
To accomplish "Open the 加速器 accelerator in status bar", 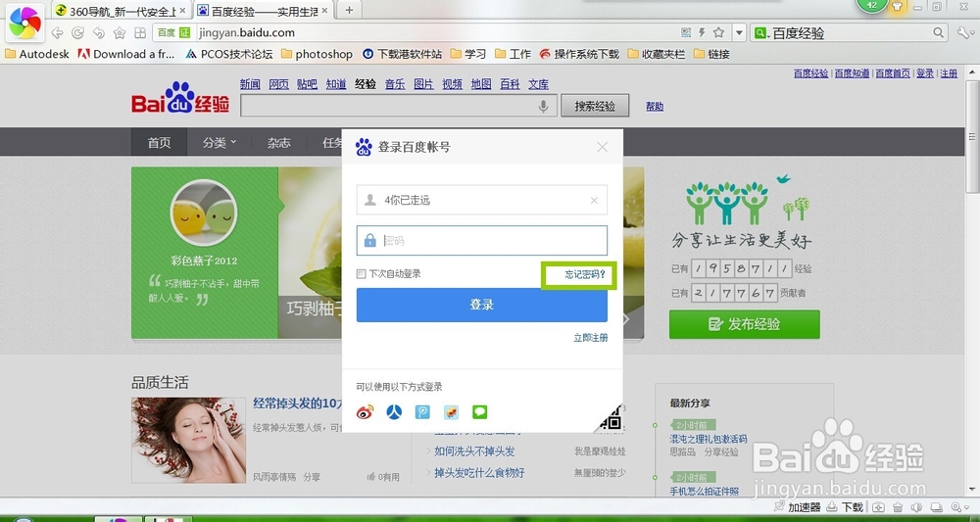I will click(797, 507).
